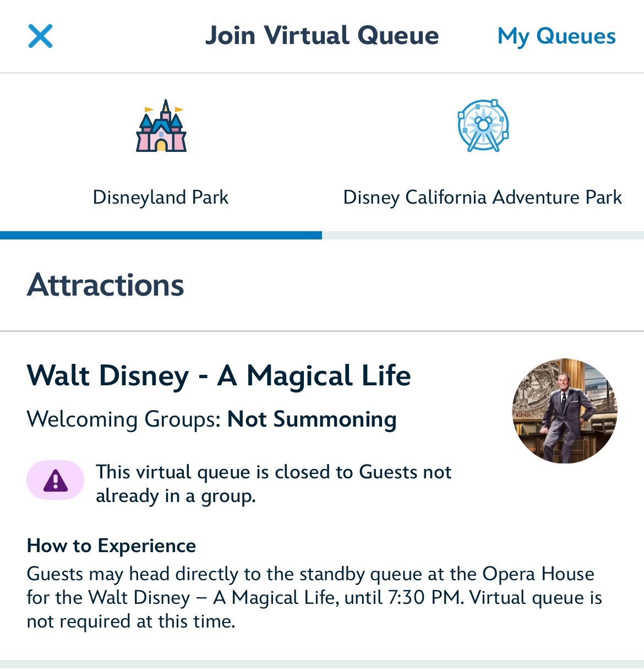Tap the Welcoming Groups label
The image size is (644, 671).
click(x=124, y=419)
